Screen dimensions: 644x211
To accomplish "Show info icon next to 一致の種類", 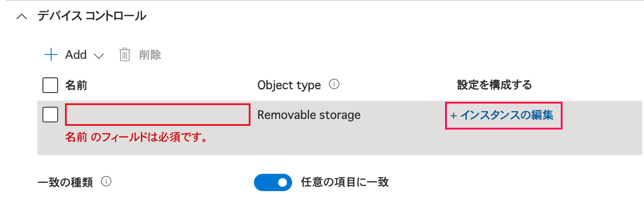I will 106,182.
